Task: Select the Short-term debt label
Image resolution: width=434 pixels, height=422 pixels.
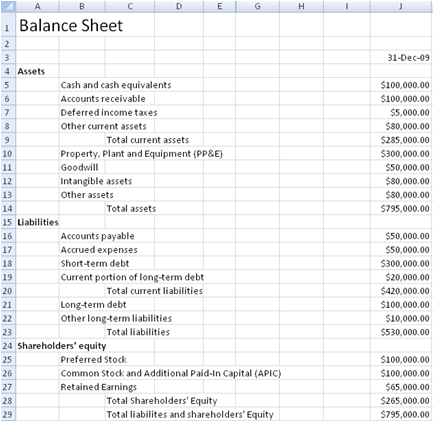Action: point(95,264)
